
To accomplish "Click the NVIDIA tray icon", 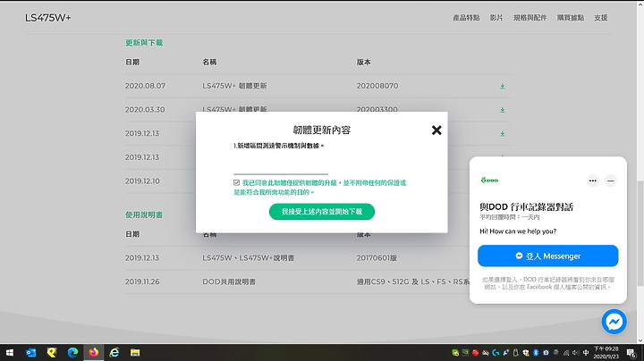I will 465,352.
